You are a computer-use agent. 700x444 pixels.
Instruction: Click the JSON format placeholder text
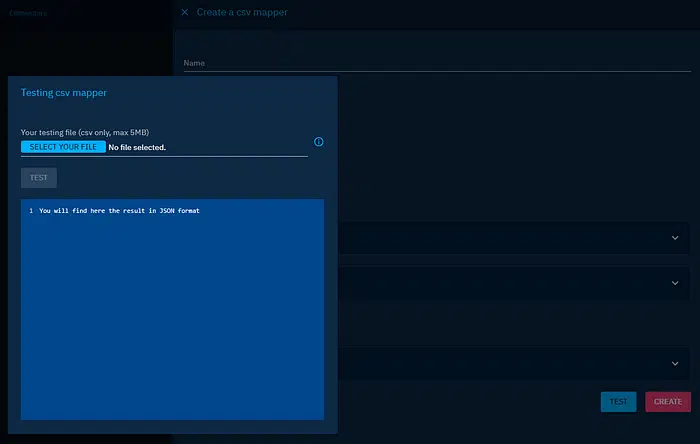pyautogui.click(x=119, y=211)
